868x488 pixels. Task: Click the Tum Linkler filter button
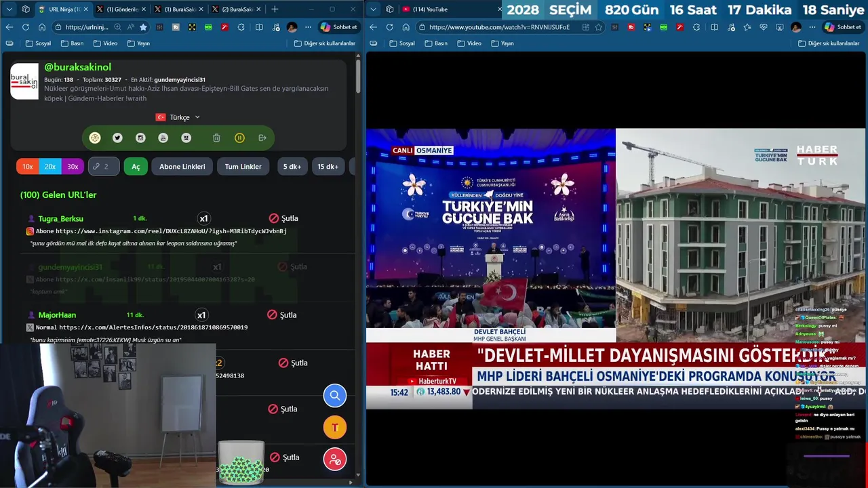pyautogui.click(x=243, y=166)
